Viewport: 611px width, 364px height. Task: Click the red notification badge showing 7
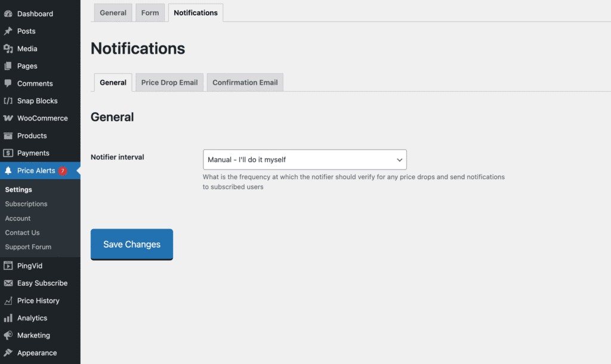pos(63,171)
